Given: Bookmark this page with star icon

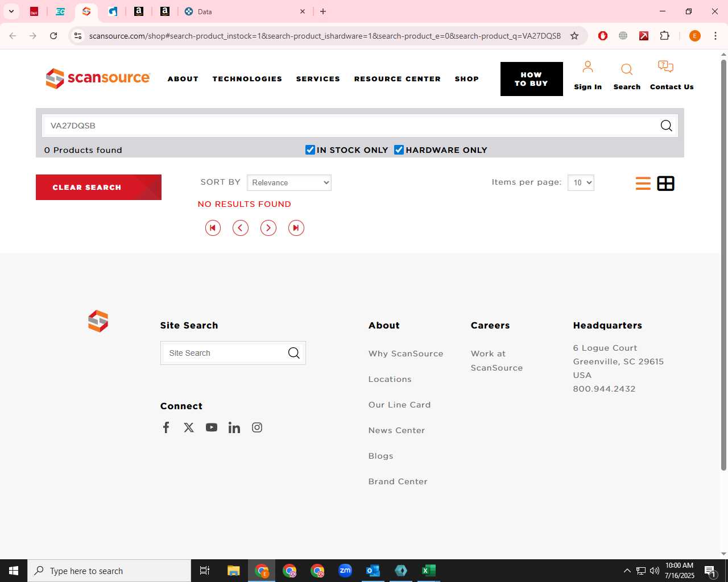Looking at the screenshot, I should [574, 36].
